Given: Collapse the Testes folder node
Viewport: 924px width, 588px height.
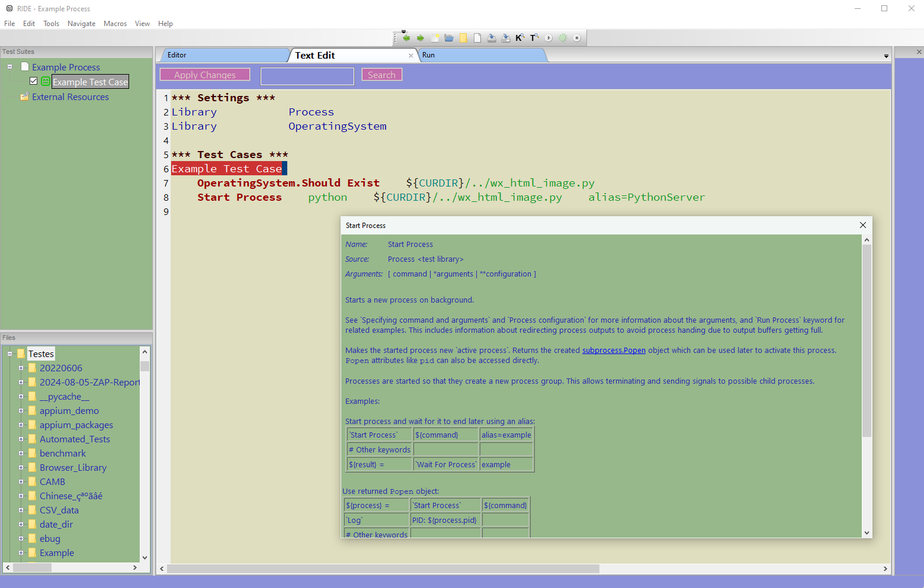Looking at the screenshot, I should tap(9, 354).
